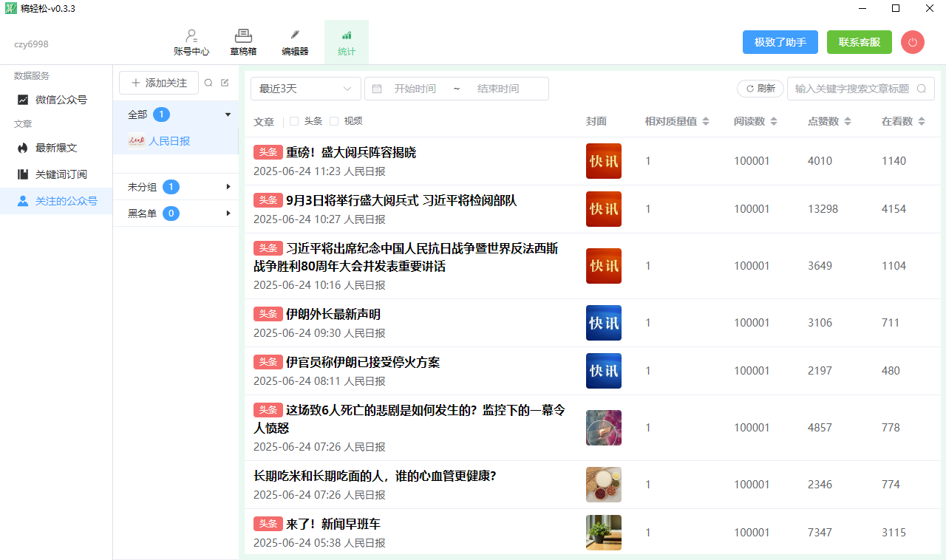Check the 视频 filter checkbox
The image size is (946, 560).
tap(334, 121)
